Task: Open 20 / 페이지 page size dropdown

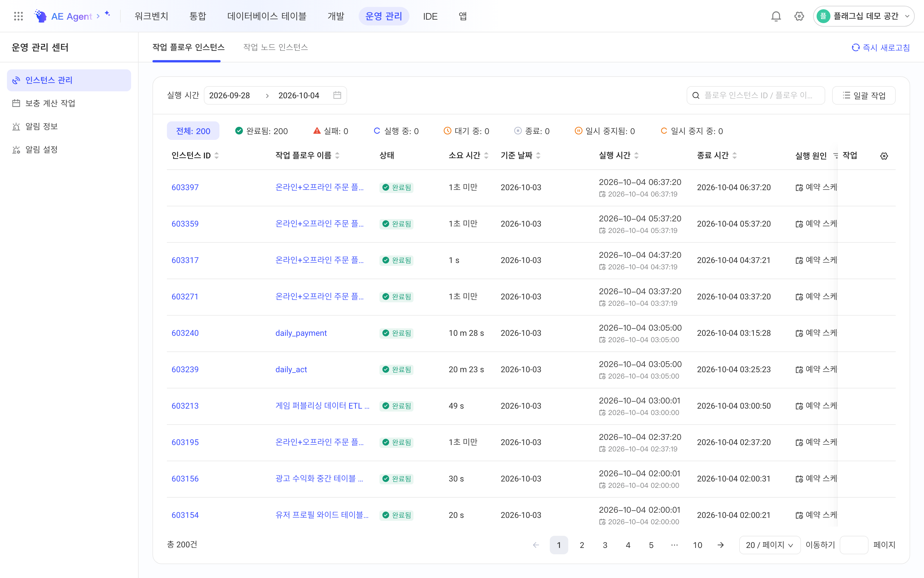Action: point(769,545)
